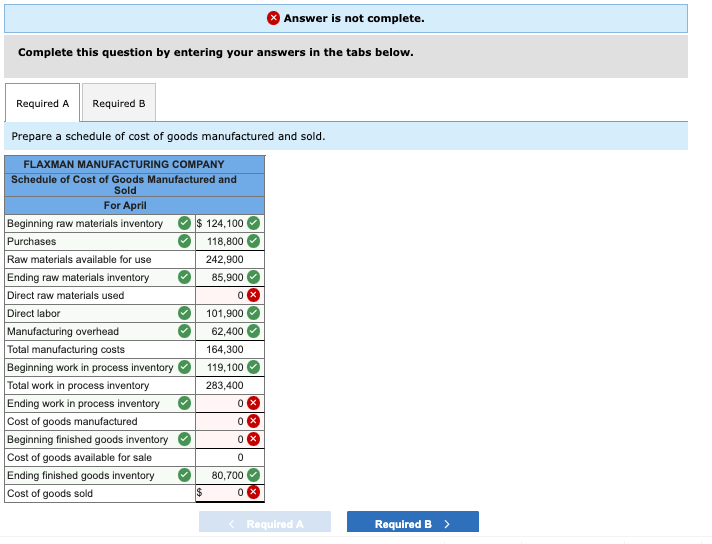Click red X in Cost of goods manufactured row
This screenshot has width=712, height=544.
click(x=253, y=421)
